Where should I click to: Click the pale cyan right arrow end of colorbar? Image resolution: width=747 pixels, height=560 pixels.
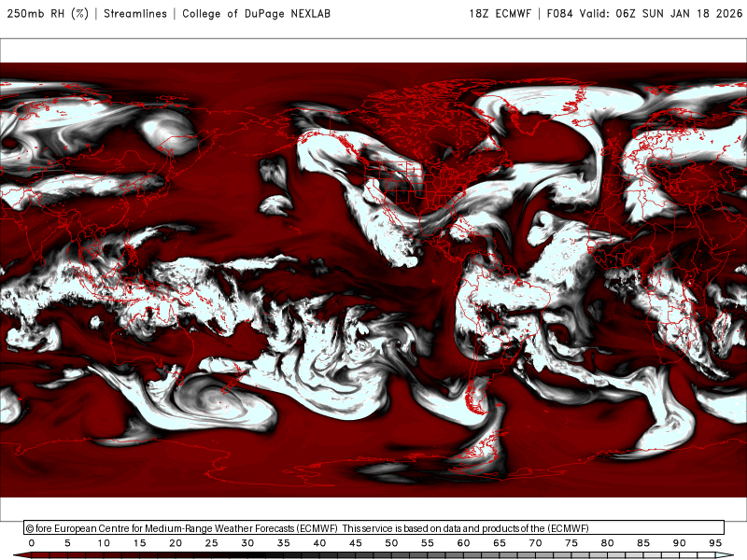(725, 556)
